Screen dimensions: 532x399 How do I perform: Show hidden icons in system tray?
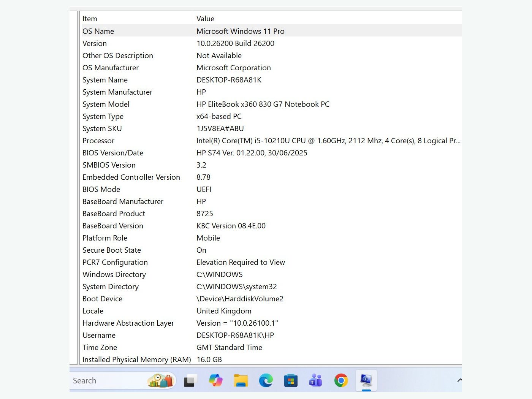click(x=459, y=380)
